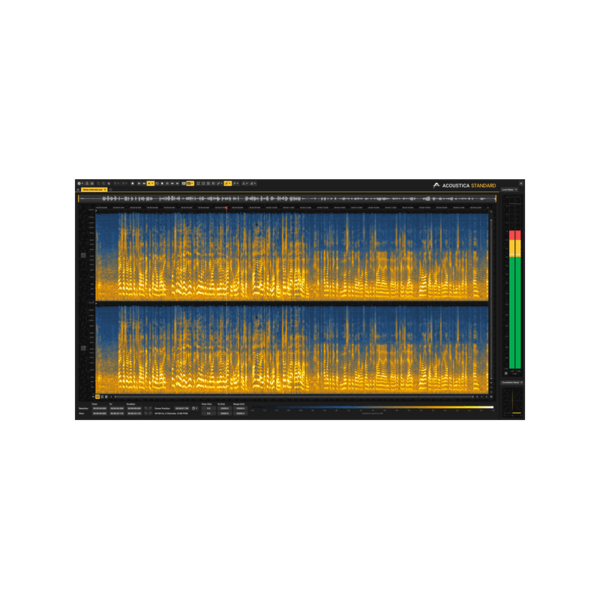Click the Undo toolbar icon
600x600 pixels.
[x=115, y=184]
